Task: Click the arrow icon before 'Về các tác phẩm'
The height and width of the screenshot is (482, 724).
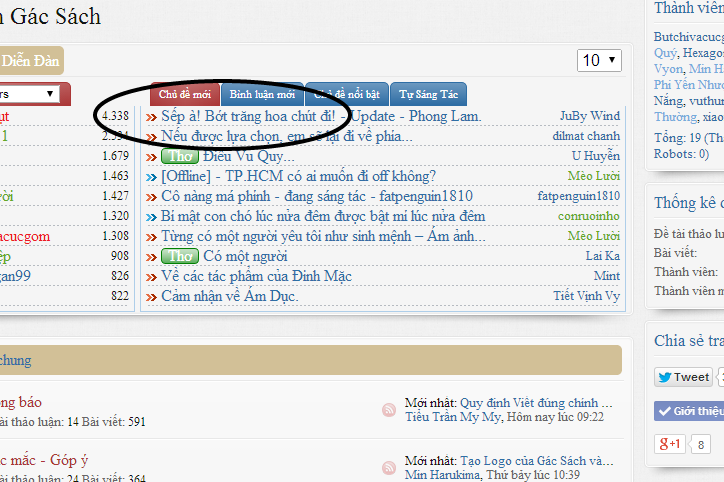Action: point(151,277)
